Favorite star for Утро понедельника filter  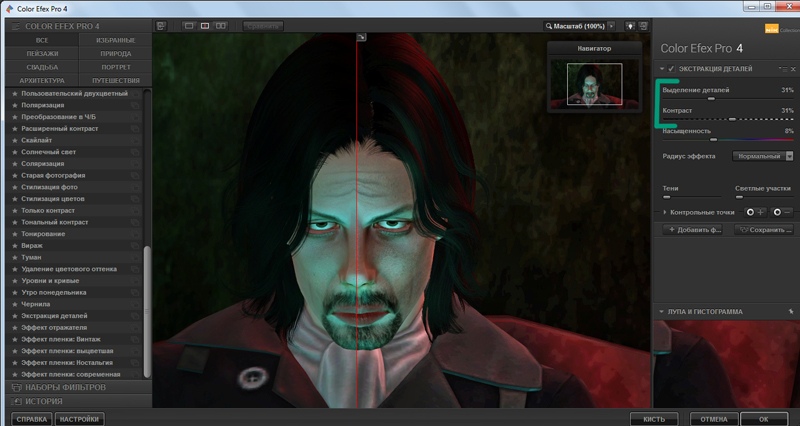(x=15, y=293)
